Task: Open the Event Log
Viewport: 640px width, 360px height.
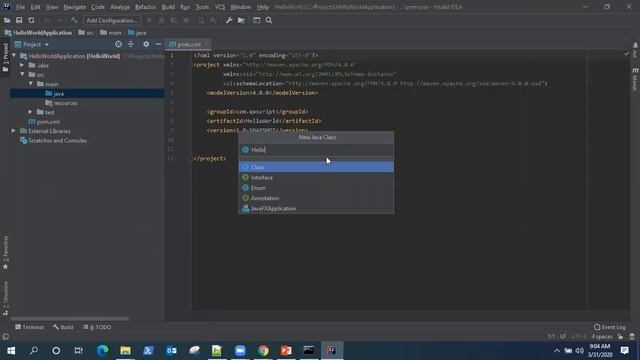Action: 610,327
